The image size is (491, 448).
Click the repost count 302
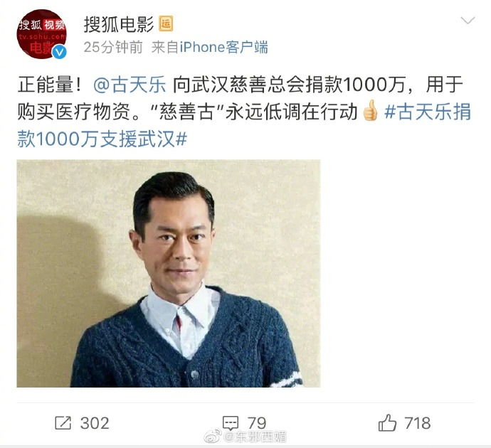(95, 423)
